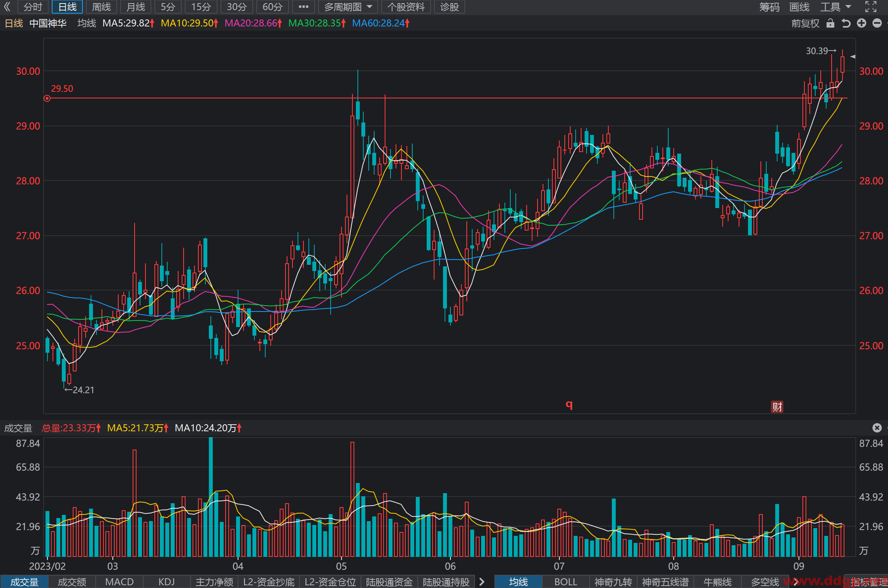Toggle the 前复权 price adjustment mode

coord(805,23)
